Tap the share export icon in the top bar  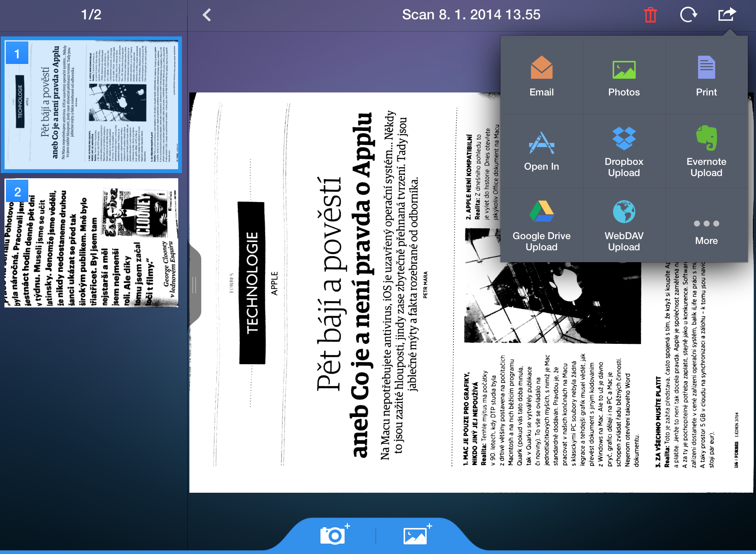727,14
